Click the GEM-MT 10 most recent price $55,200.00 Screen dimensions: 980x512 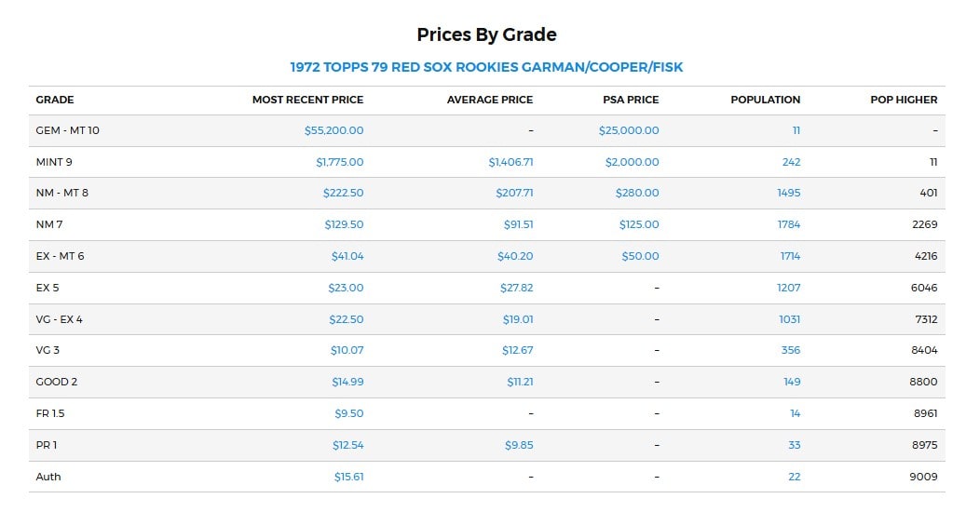pos(333,130)
